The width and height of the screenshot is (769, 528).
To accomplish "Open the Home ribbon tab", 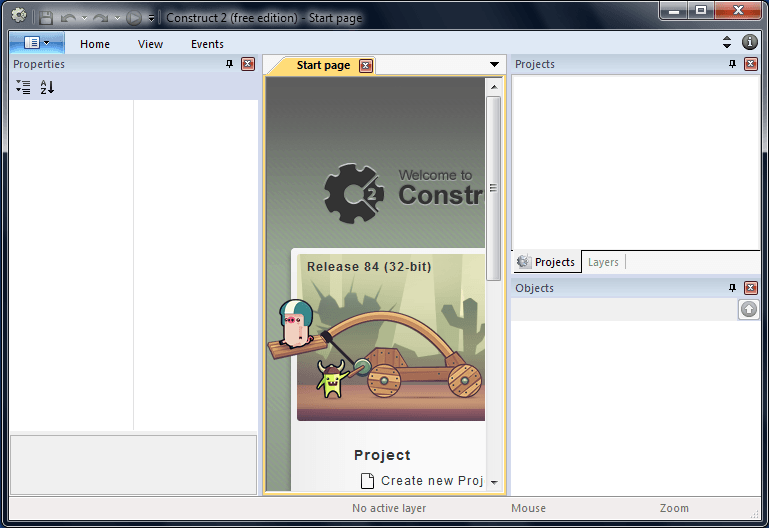I will point(95,44).
